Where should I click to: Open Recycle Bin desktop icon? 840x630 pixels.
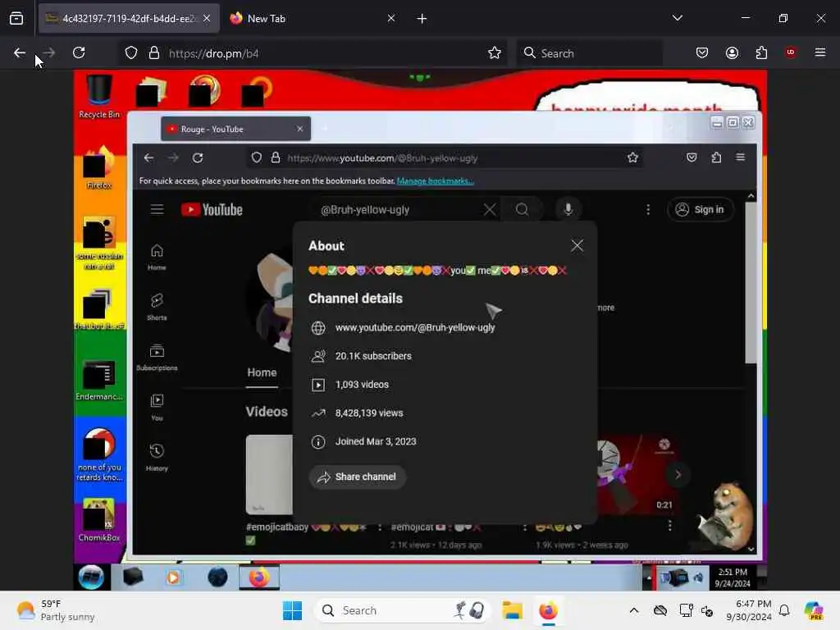coord(99,97)
